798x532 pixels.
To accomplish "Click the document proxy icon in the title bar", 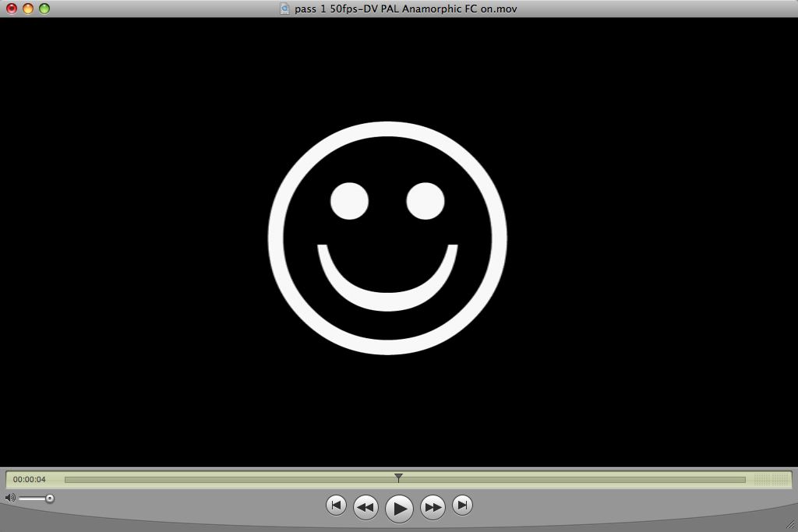I will (284, 9).
